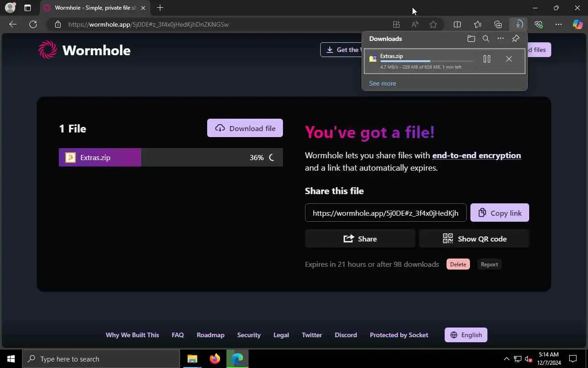588x368 pixels.
Task: Click the muted volume tray icon
Action: tap(529, 359)
